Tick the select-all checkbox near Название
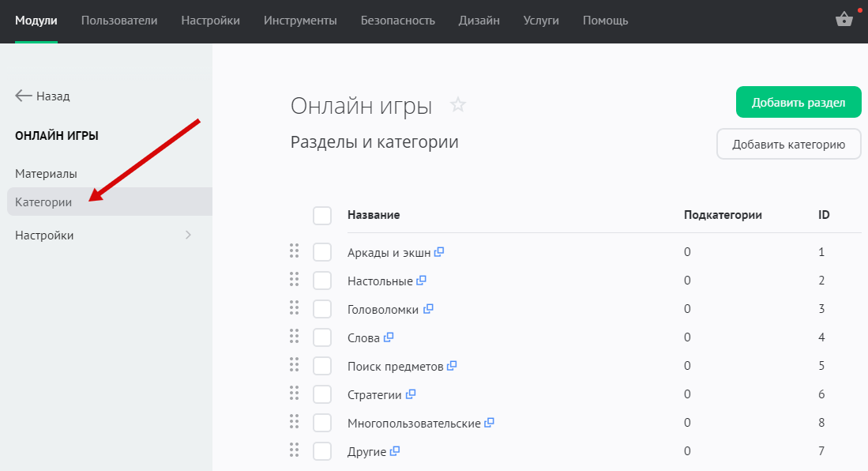This screenshot has width=868, height=471. point(322,215)
